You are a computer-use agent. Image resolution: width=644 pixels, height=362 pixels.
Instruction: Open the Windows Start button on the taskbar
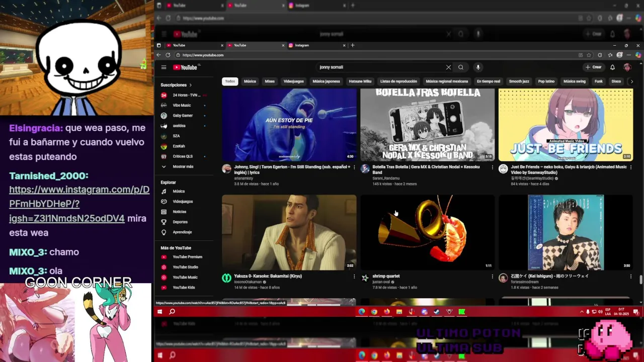pos(159,312)
